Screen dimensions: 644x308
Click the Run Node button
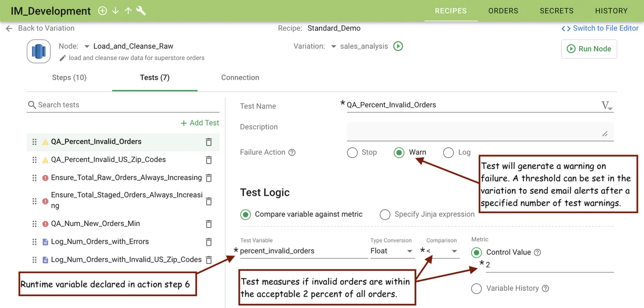pyautogui.click(x=589, y=49)
